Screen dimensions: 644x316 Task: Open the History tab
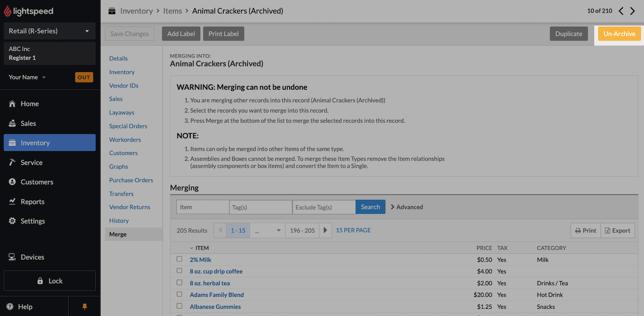pos(119,221)
